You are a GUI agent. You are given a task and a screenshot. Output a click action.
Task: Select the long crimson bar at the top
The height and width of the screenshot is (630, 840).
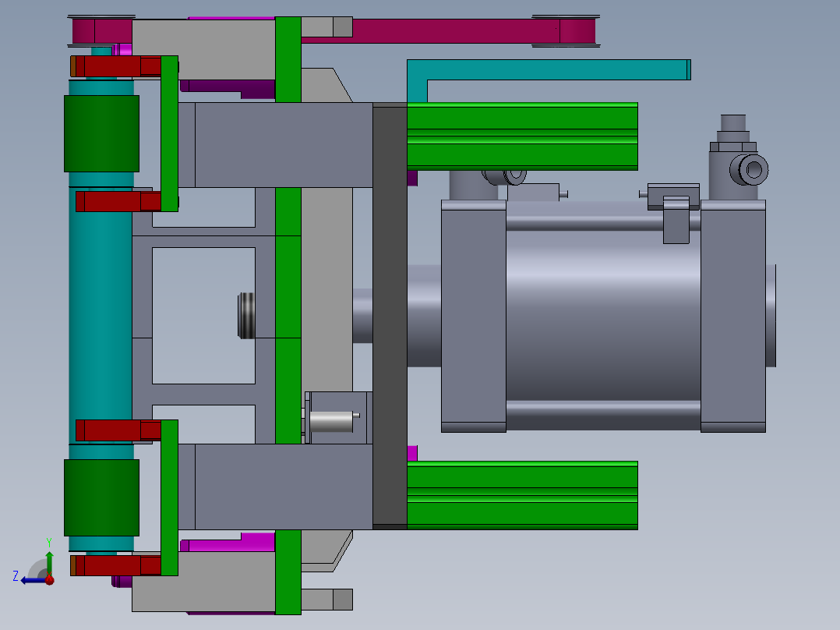pos(448,31)
